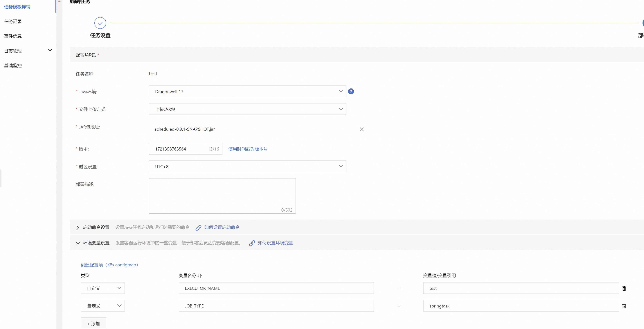This screenshot has height=329, width=644.
Task: Collapse the 环境变量设置 section
Action: point(78,243)
